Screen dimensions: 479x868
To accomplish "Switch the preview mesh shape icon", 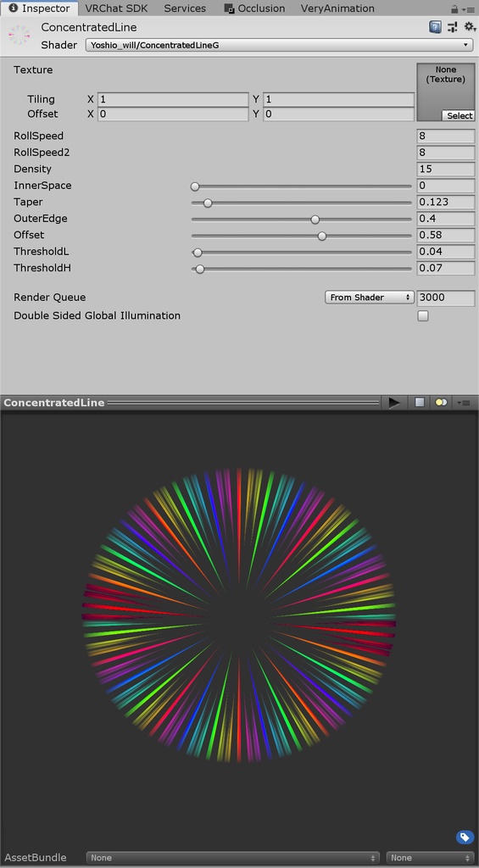I will pyautogui.click(x=420, y=403).
